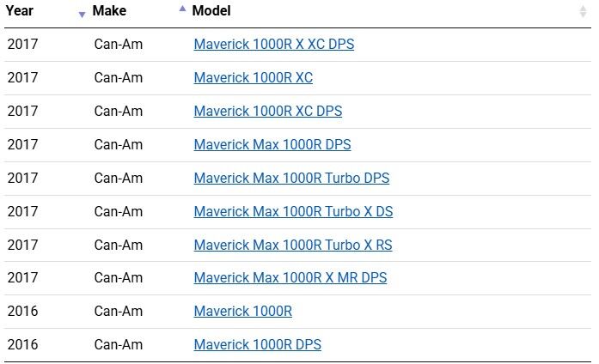Image resolution: width=599 pixels, height=364 pixels.
Task: Open the 2016 Maverick 1000R link
Action: tap(242, 312)
